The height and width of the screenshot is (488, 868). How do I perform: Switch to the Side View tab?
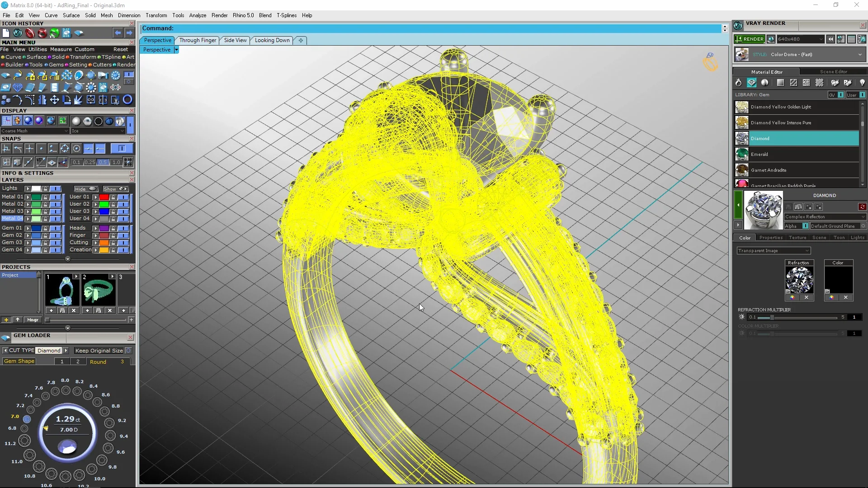pos(235,40)
